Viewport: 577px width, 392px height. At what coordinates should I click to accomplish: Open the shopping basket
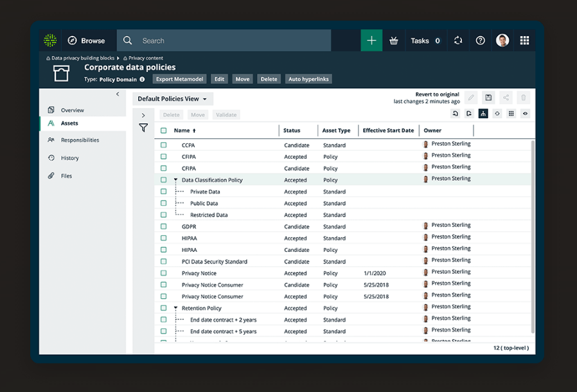tap(393, 40)
